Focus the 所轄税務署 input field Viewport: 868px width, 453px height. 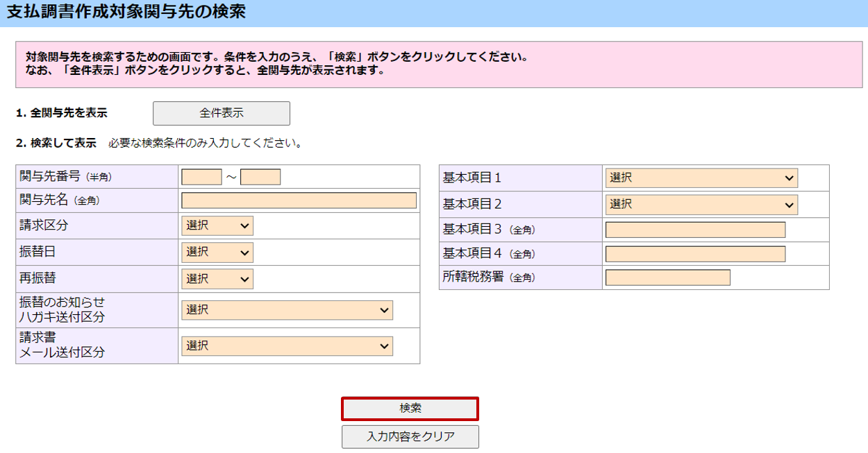coord(667,277)
